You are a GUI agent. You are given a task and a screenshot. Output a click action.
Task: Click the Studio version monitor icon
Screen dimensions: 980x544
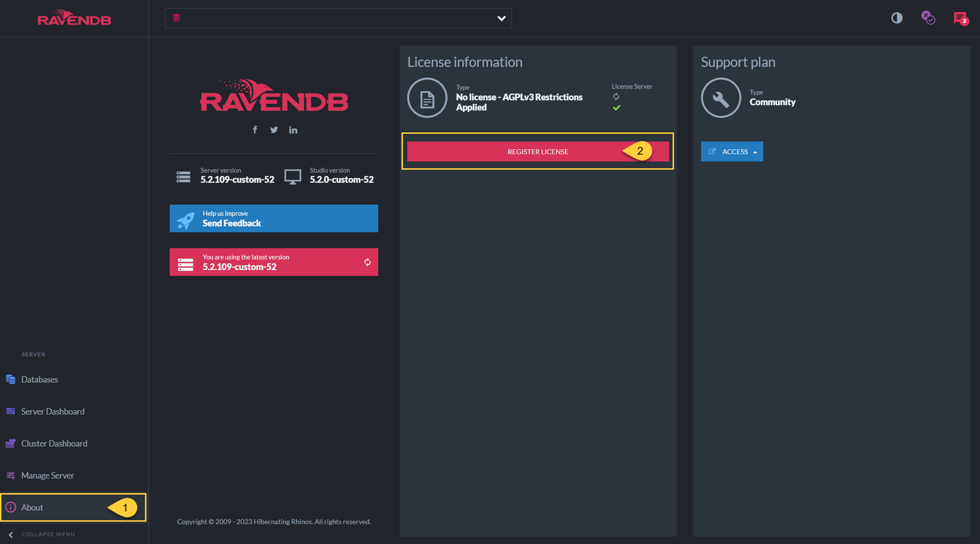(x=293, y=177)
